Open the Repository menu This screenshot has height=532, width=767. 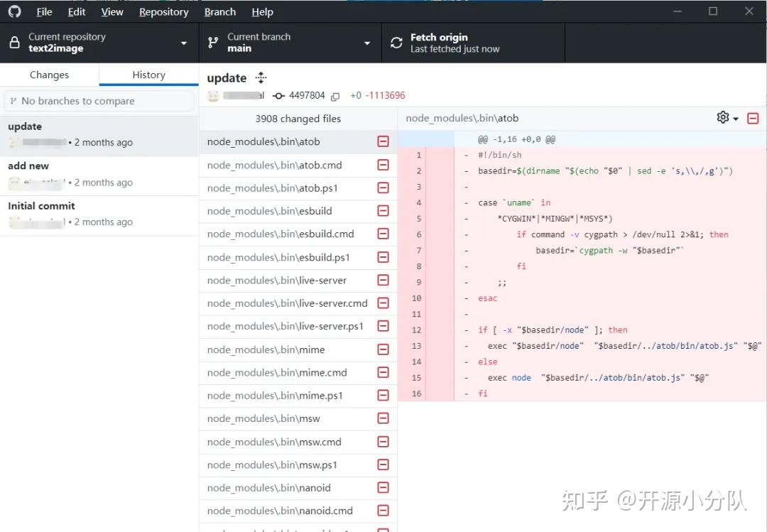pos(163,11)
